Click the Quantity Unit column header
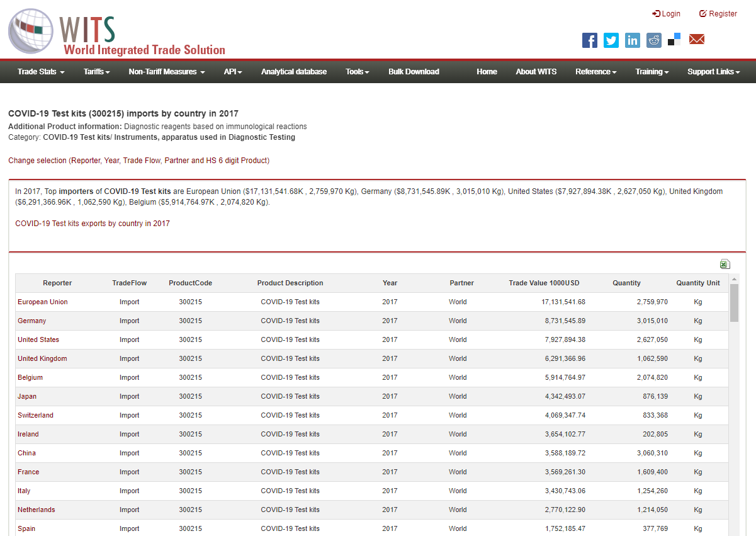756x536 pixels. coord(698,283)
